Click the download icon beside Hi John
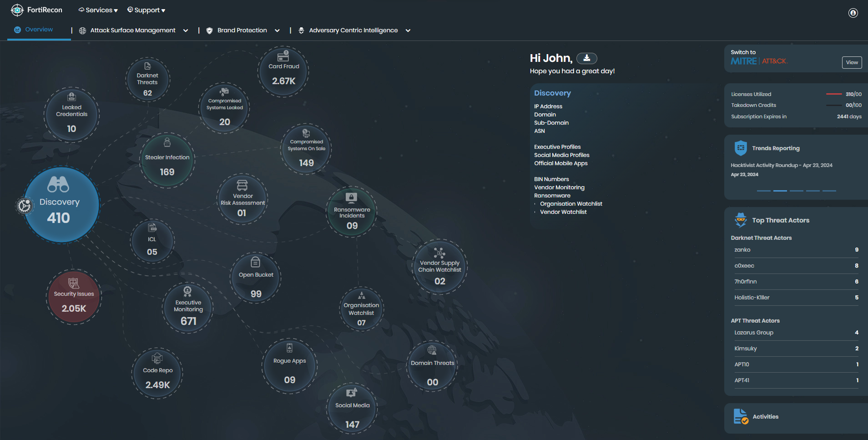868x440 pixels. point(587,58)
